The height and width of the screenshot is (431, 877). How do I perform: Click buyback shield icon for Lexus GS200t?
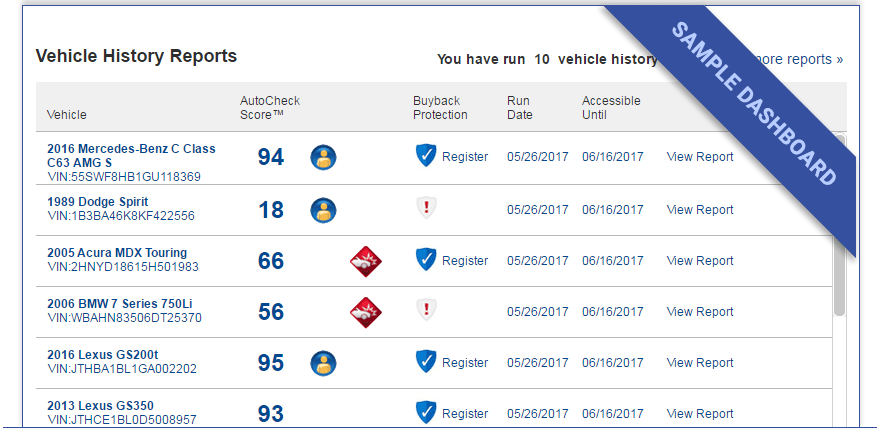426,362
